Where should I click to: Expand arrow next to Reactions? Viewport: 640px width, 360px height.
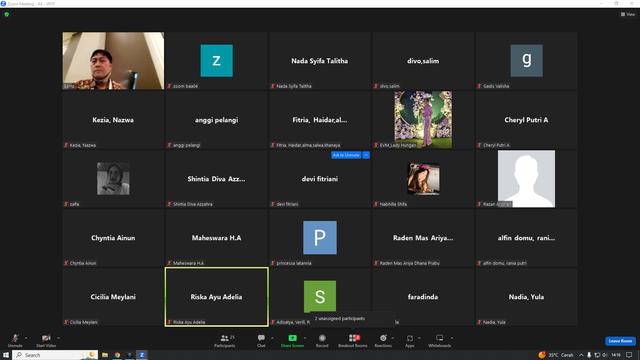(x=393, y=338)
